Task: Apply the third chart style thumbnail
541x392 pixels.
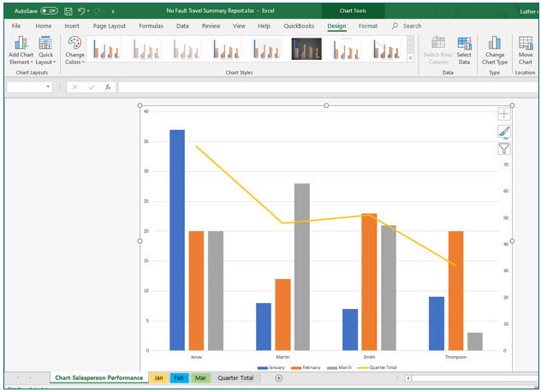Action: click(x=186, y=49)
